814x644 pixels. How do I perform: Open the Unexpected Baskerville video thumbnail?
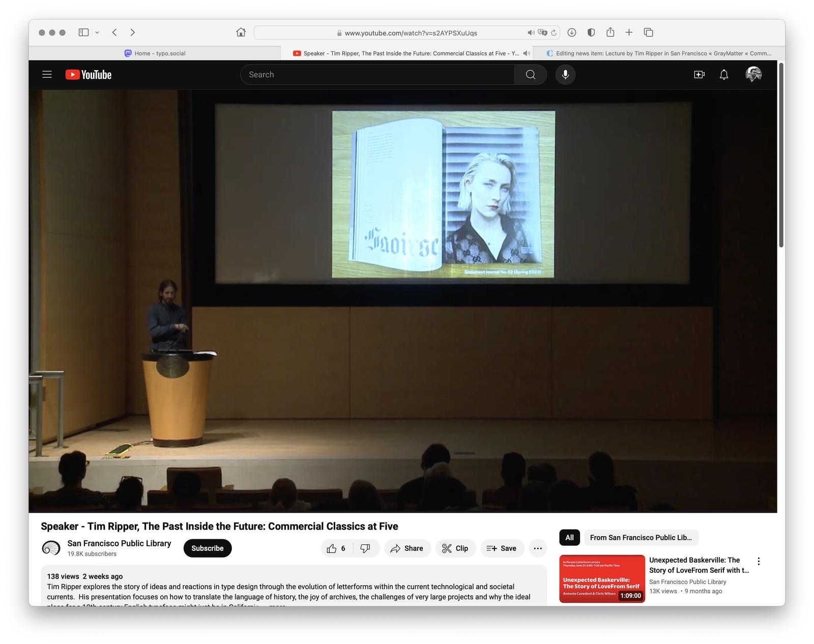pos(602,579)
